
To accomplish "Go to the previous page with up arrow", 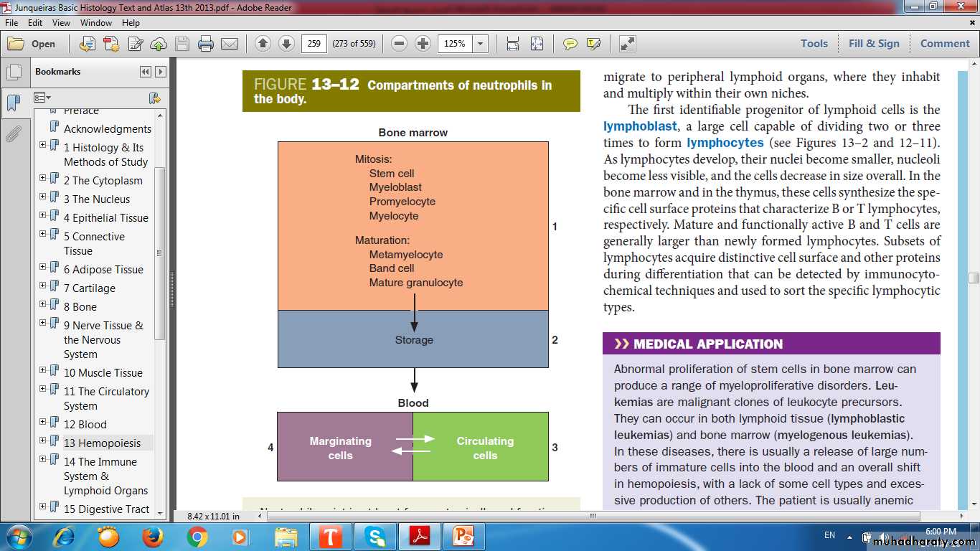I will 263,44.
